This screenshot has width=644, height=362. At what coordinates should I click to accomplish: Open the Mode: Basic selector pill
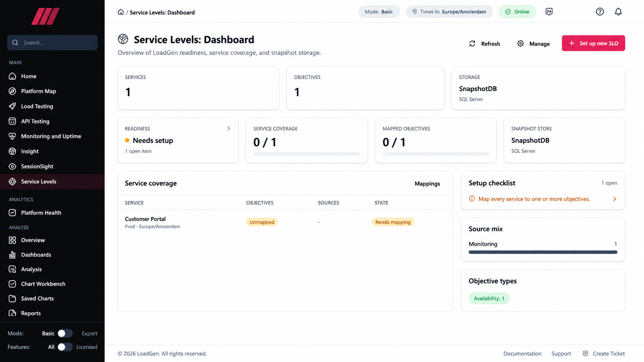379,12
